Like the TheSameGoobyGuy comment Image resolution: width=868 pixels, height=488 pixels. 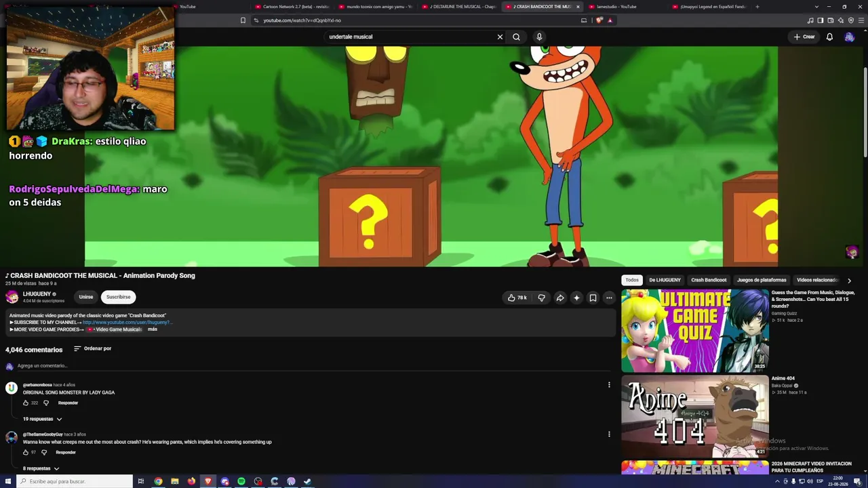click(x=26, y=452)
